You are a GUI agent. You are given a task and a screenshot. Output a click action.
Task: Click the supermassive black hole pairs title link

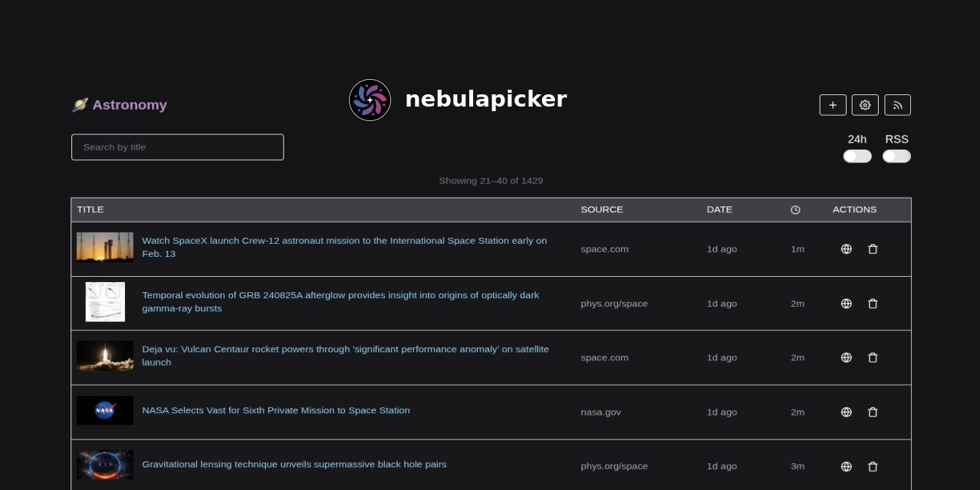[294, 464]
